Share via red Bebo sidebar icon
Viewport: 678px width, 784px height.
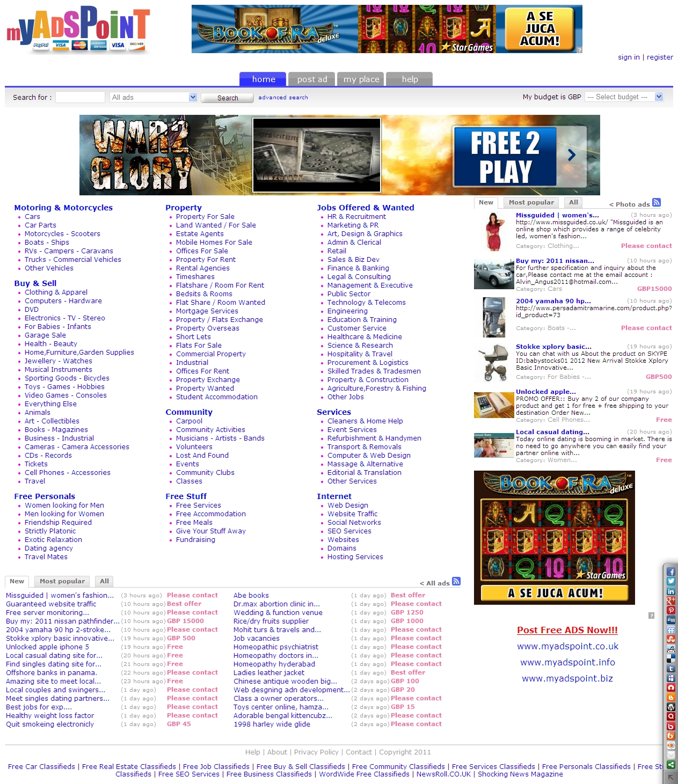(x=671, y=726)
